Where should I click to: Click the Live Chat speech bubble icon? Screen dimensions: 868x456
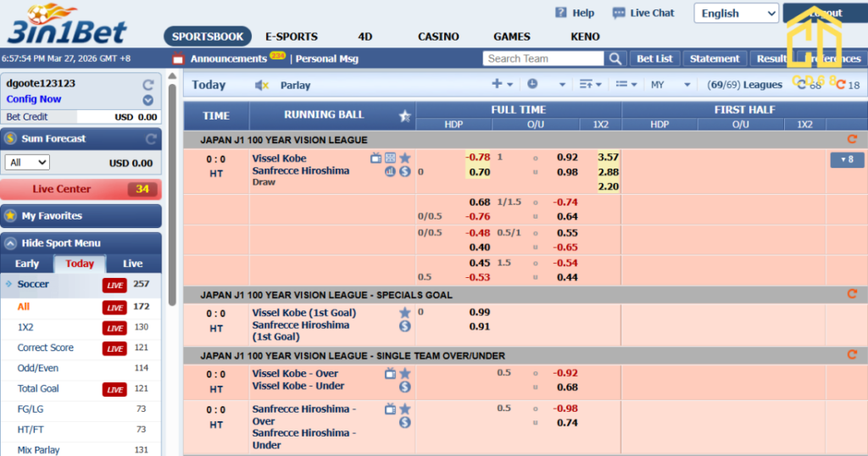pyautogui.click(x=619, y=13)
